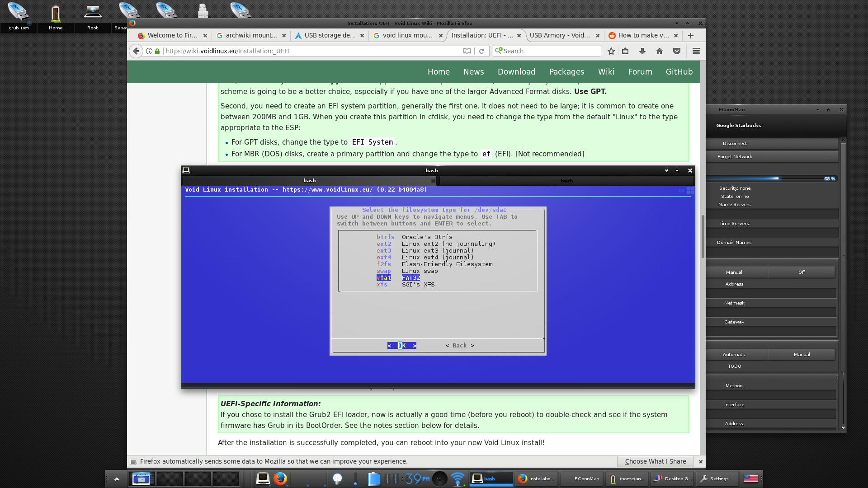This screenshot has height=488, width=868.
Task: Click the battery indicator in taskbar
Action: (x=374, y=479)
